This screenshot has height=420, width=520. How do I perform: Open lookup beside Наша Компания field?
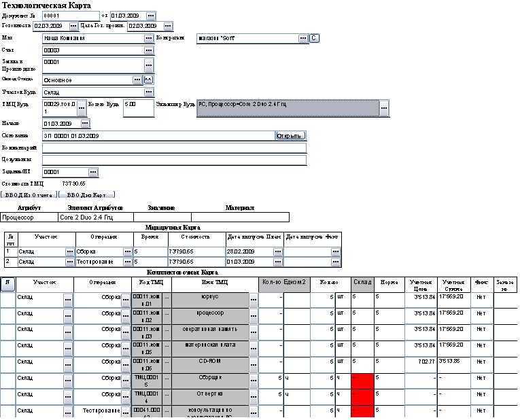(x=149, y=39)
